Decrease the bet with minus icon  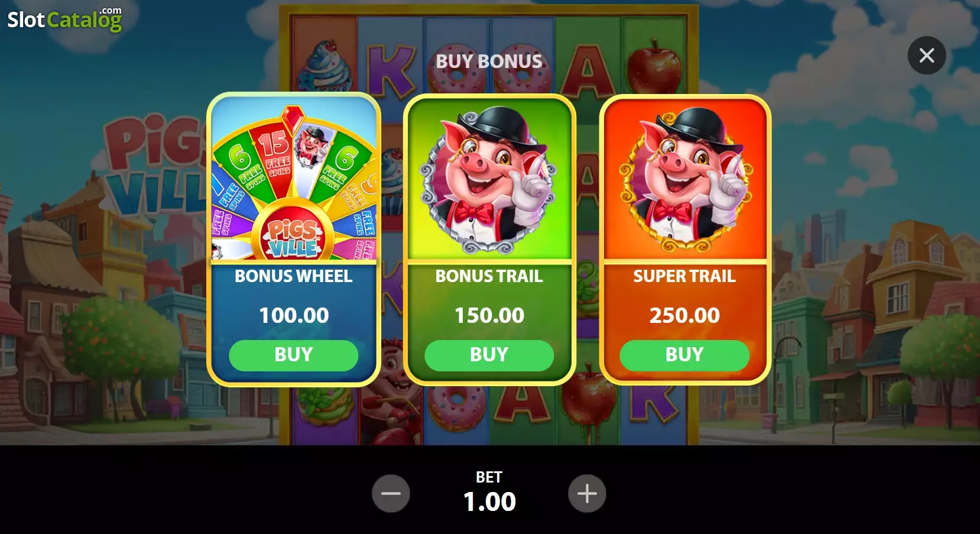[391, 493]
